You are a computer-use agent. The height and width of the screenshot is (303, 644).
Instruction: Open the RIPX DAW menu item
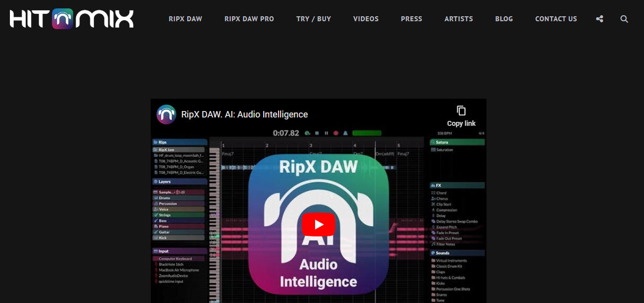tap(185, 19)
